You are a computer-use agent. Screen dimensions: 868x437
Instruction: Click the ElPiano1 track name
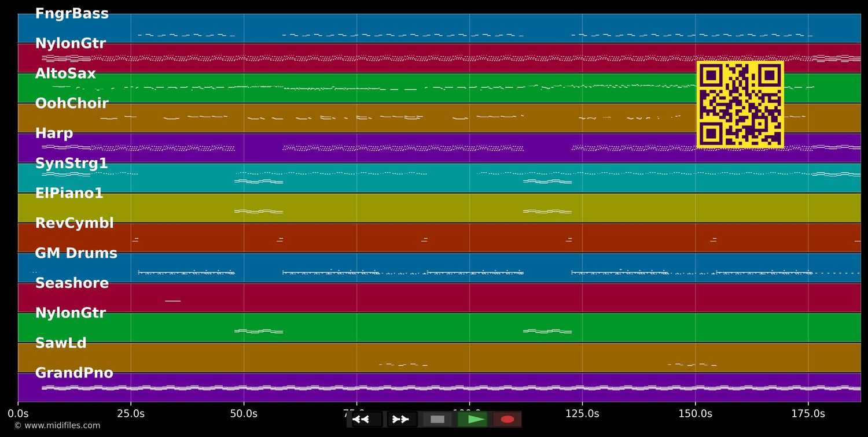coord(69,194)
